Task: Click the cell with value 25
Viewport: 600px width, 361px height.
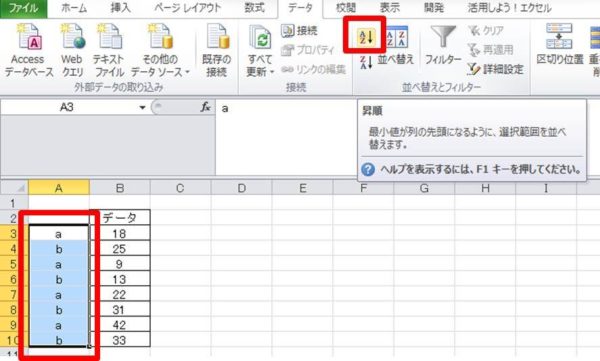Action: click(x=120, y=248)
